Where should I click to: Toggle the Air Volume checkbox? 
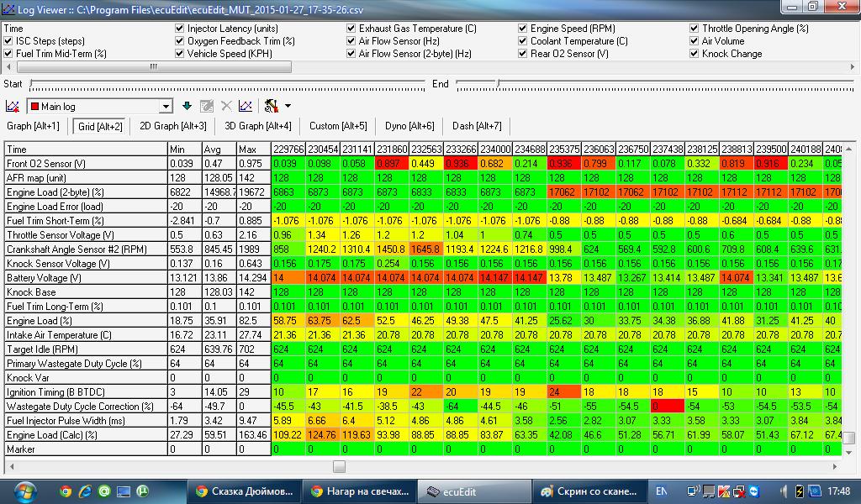click(694, 40)
